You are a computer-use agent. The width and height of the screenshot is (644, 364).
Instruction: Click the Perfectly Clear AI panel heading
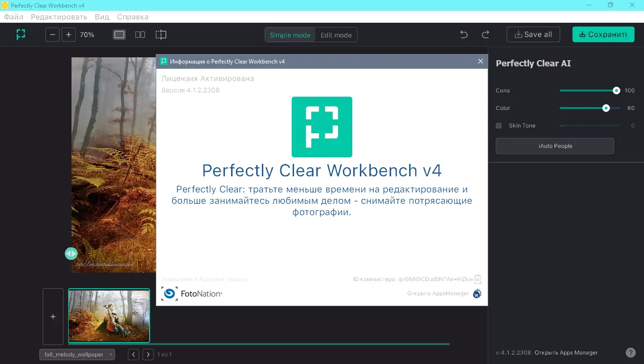pos(533,64)
